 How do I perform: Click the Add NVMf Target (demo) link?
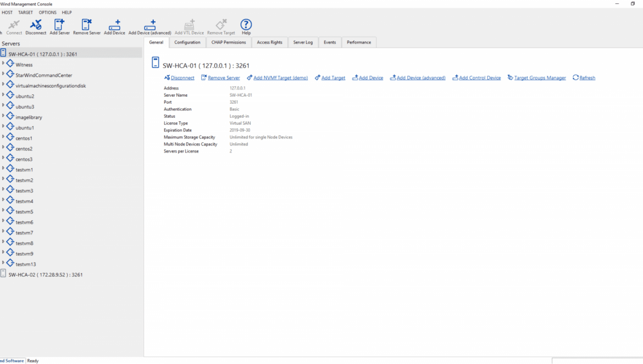[x=280, y=78]
